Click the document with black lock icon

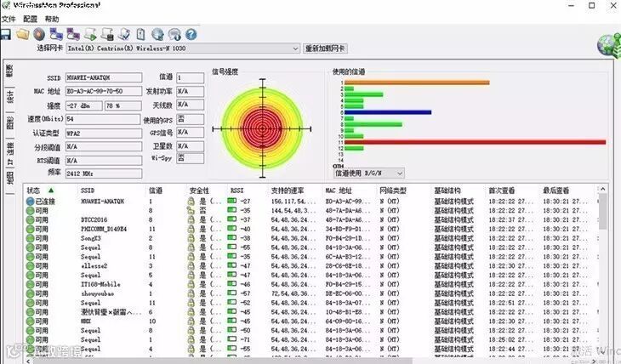pos(107,35)
